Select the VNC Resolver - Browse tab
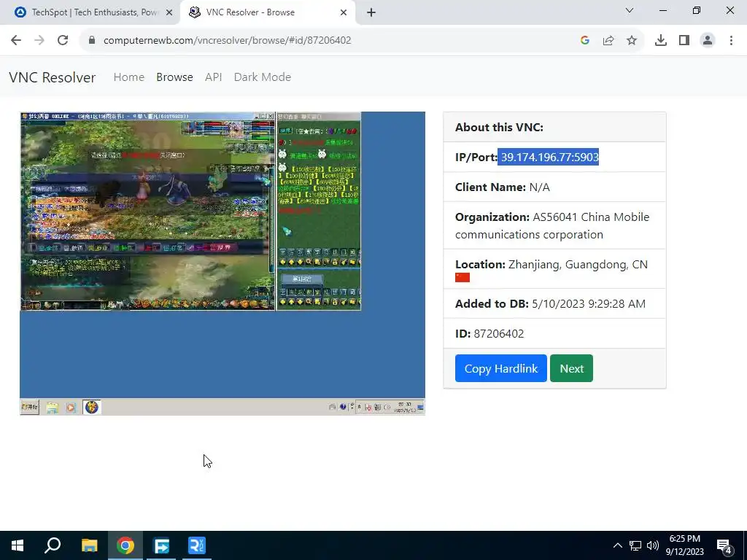 [267, 12]
